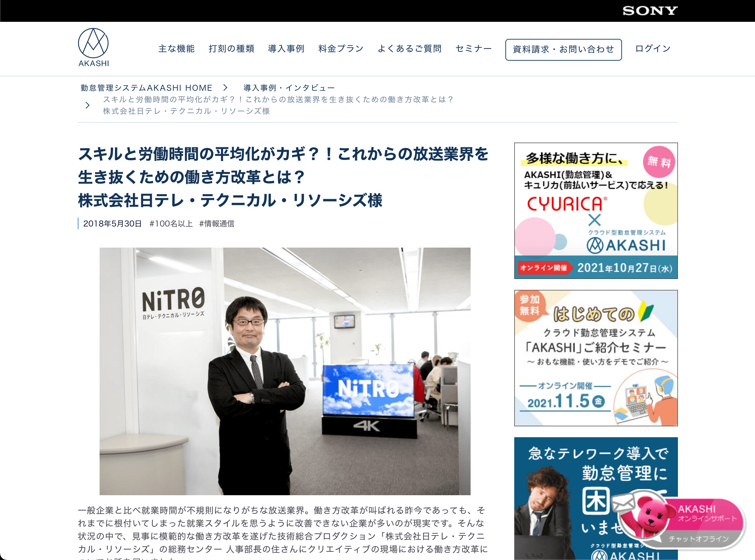This screenshot has width=755, height=560.
Task: Open 打刻の種類 menu item
Action: point(231,49)
